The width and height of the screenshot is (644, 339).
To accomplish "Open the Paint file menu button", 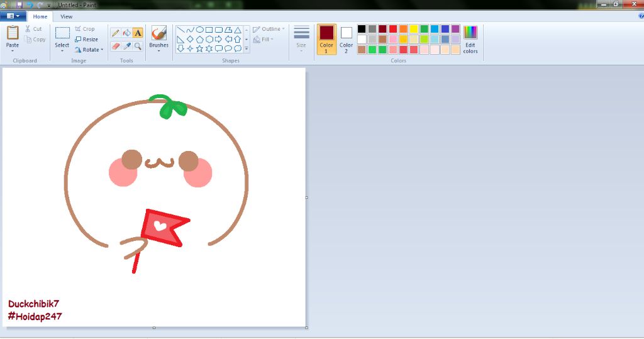I will (13, 16).
